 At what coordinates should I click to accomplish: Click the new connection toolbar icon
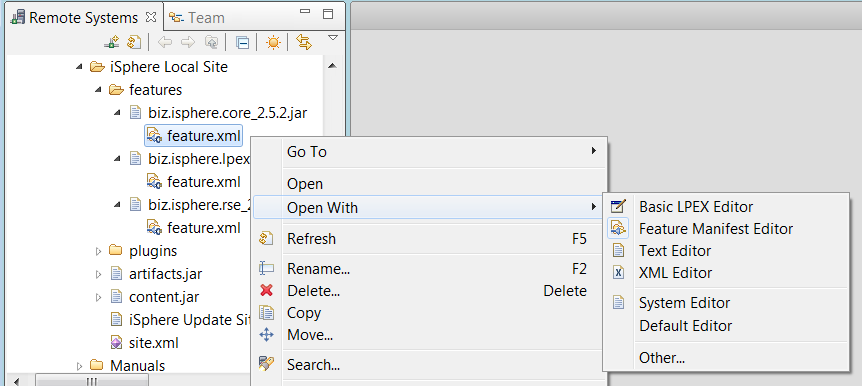112,42
